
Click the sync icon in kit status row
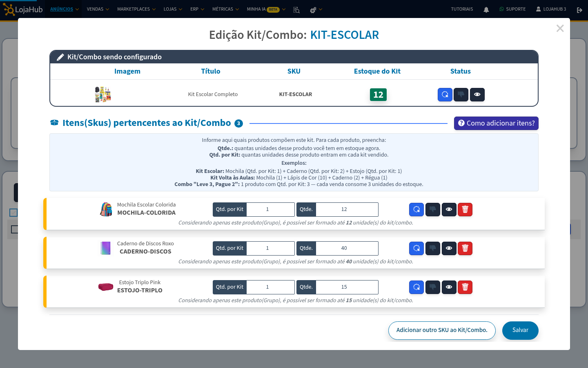[x=445, y=94]
